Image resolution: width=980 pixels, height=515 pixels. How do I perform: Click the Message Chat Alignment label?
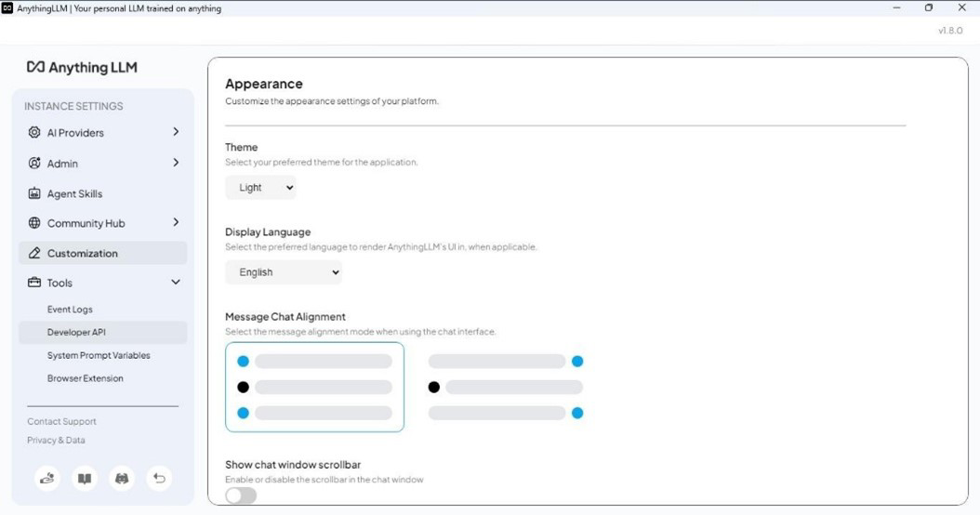285,317
